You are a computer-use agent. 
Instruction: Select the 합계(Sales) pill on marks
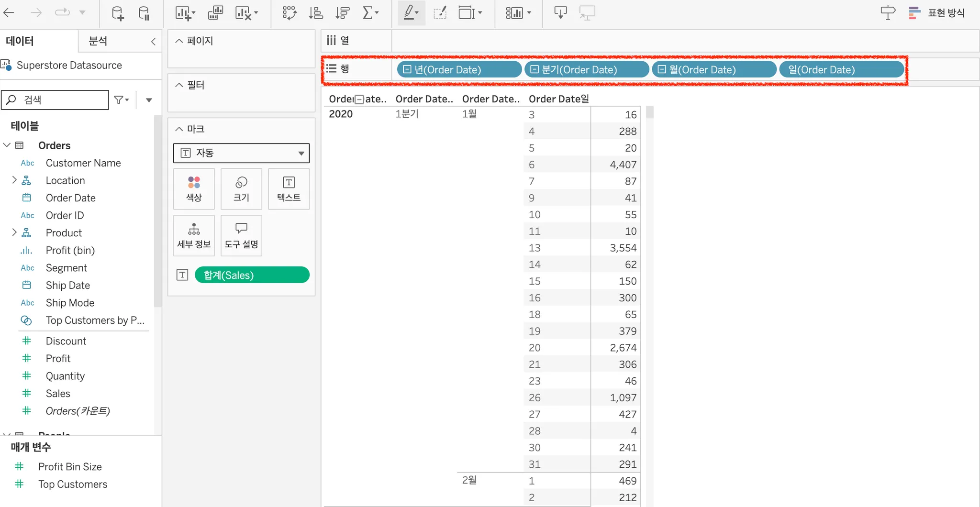pyautogui.click(x=252, y=275)
